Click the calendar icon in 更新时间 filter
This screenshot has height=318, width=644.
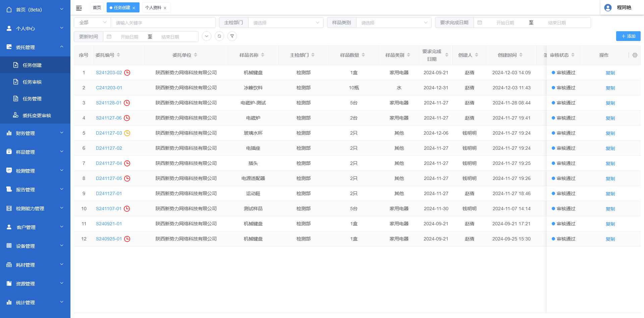(x=109, y=37)
